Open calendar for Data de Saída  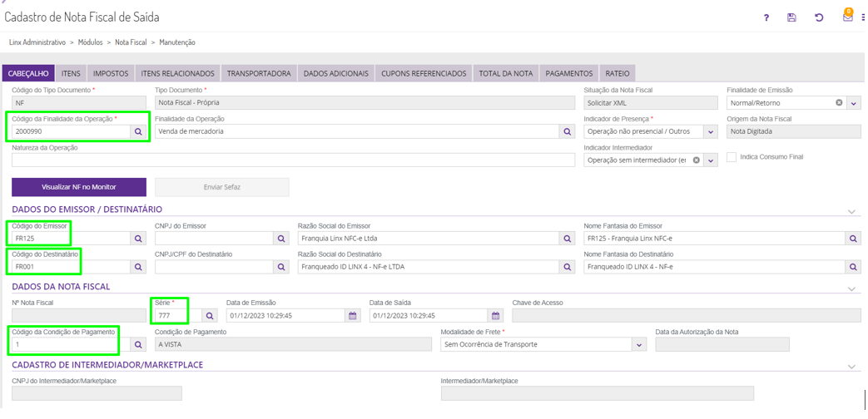click(x=496, y=316)
